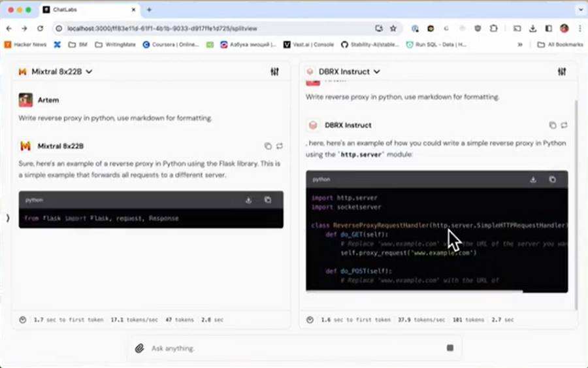Regenerate the DBRX Instruct response
Viewport: 588px width, 368px height.
[564, 125]
